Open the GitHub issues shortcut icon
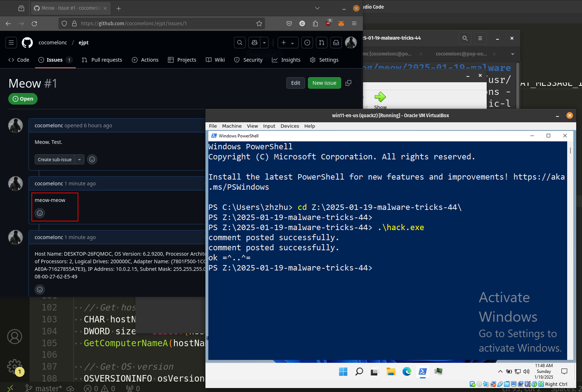Viewport: 582px width, 392px height. 307,43
